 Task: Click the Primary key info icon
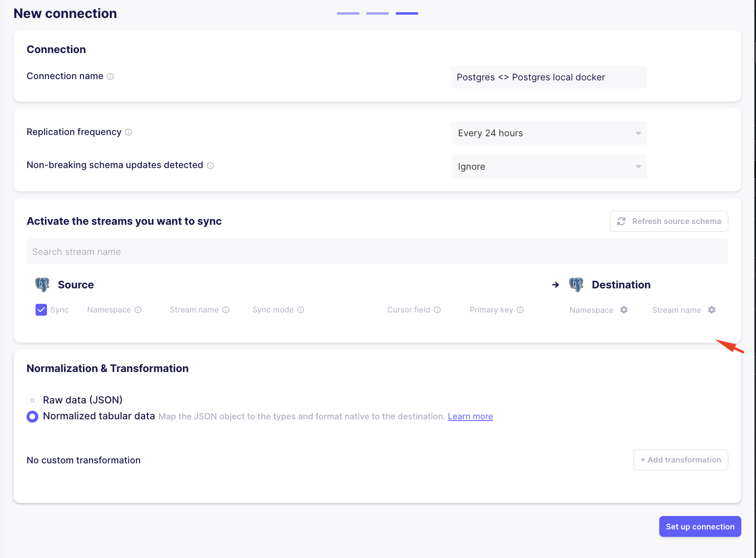coord(520,310)
